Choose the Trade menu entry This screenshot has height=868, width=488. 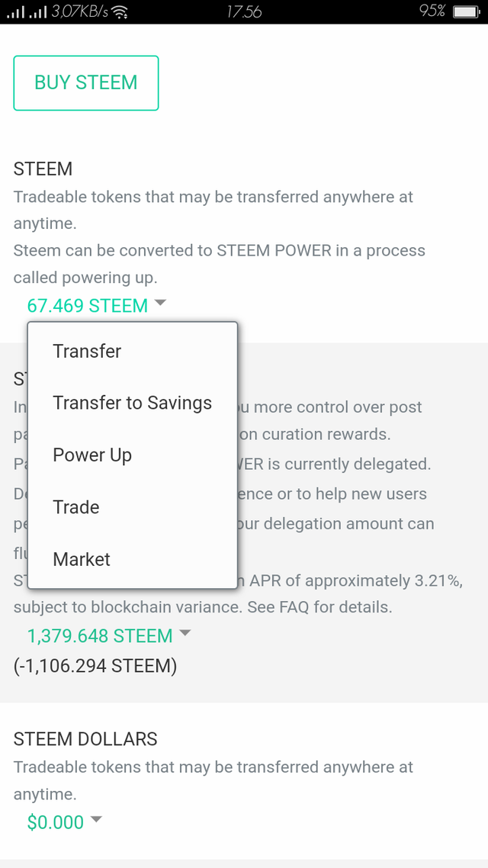(76, 507)
